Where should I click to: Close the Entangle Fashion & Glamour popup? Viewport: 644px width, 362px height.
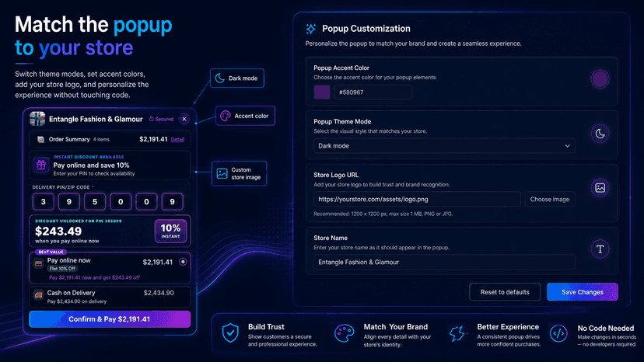coord(184,119)
